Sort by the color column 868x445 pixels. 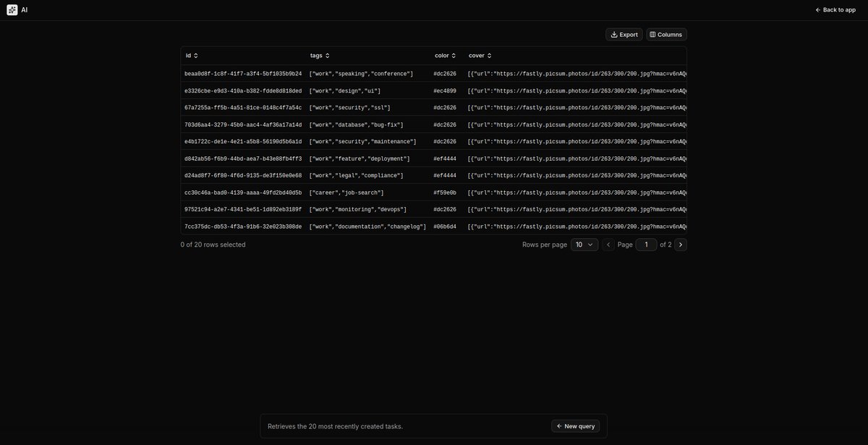click(x=445, y=56)
